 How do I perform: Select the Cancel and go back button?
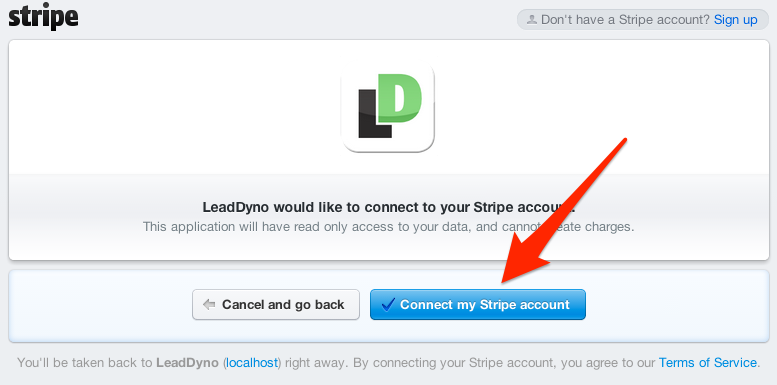pos(276,305)
